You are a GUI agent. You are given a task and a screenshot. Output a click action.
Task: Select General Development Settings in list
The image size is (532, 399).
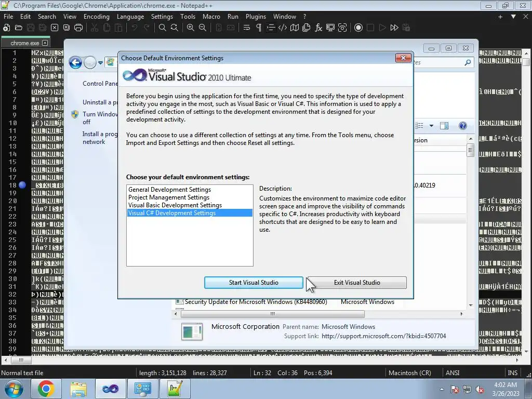(x=190, y=189)
